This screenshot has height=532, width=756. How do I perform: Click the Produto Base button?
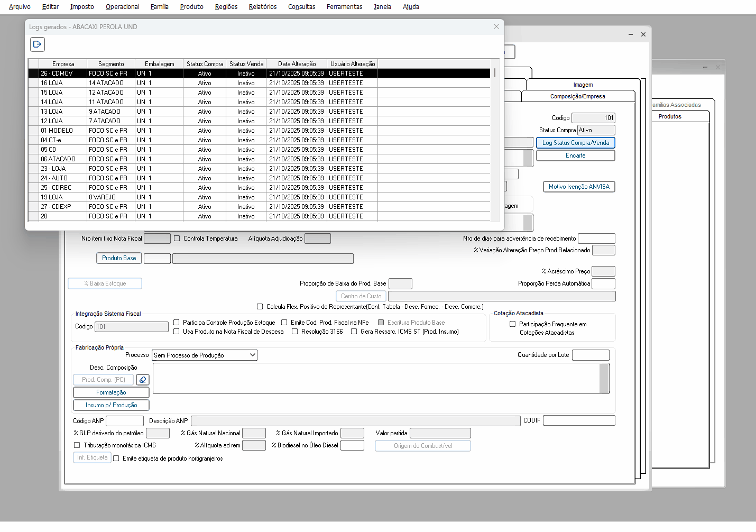pyautogui.click(x=119, y=258)
